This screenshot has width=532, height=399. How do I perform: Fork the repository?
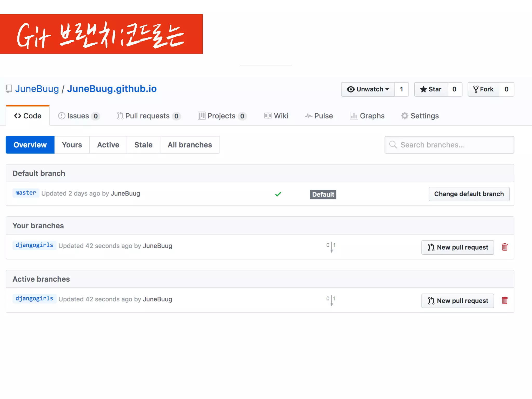pyautogui.click(x=483, y=89)
